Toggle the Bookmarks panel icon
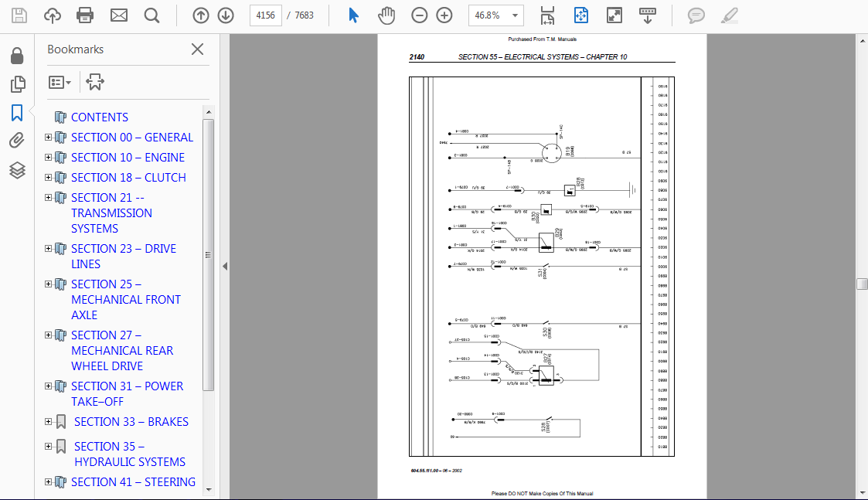 tap(17, 113)
